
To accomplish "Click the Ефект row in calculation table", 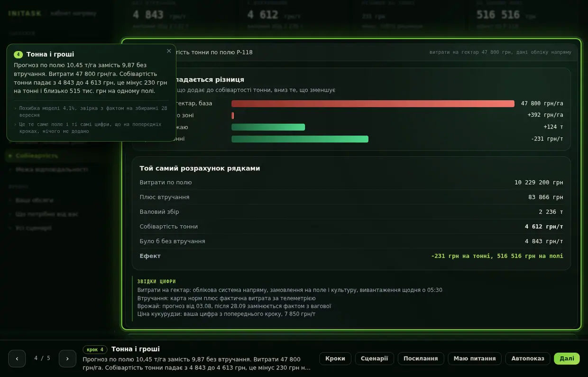I will point(351,256).
